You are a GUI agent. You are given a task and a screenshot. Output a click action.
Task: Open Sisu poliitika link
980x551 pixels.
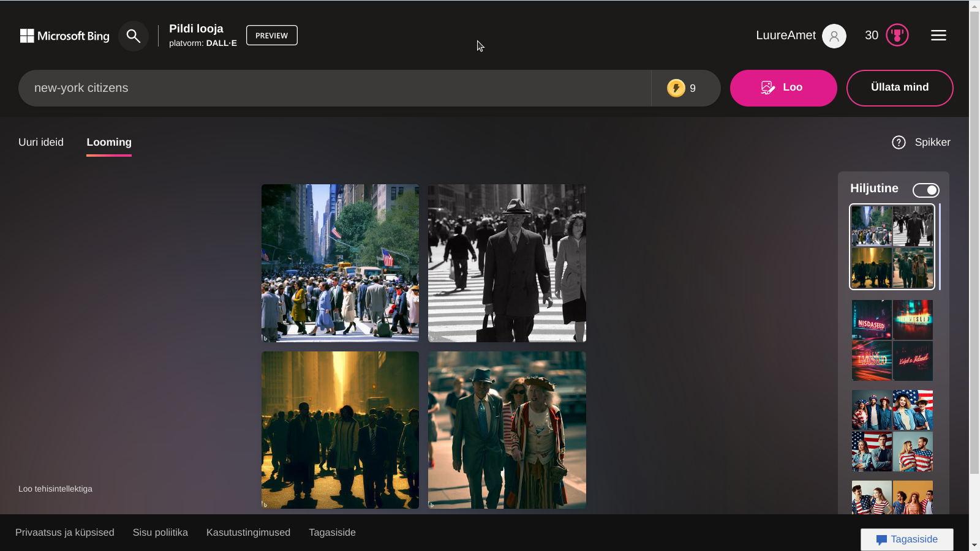tap(160, 533)
